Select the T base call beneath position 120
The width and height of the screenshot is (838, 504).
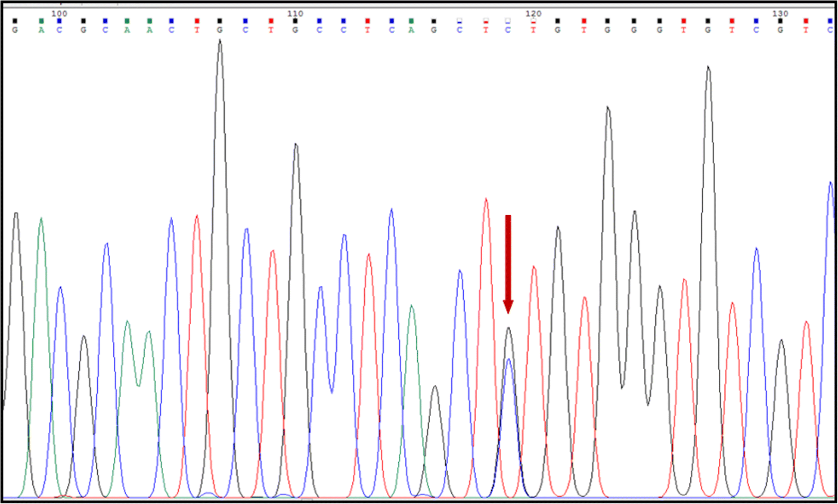click(x=533, y=30)
